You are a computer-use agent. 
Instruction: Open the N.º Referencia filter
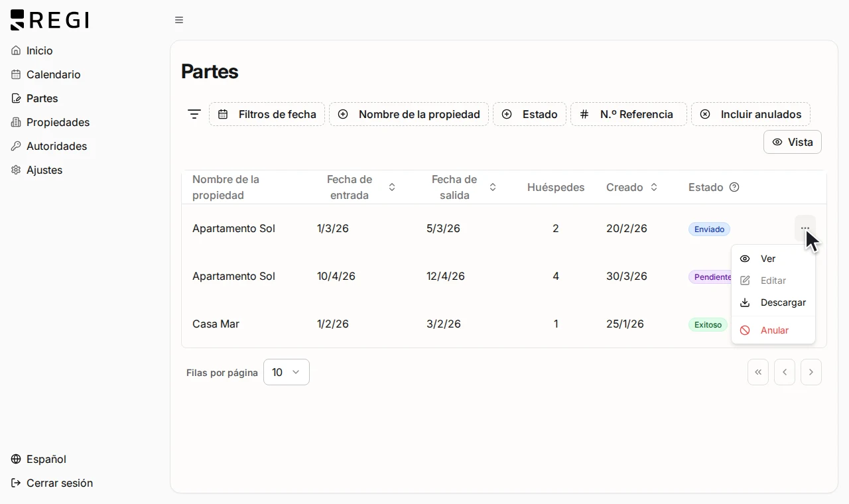coord(628,114)
